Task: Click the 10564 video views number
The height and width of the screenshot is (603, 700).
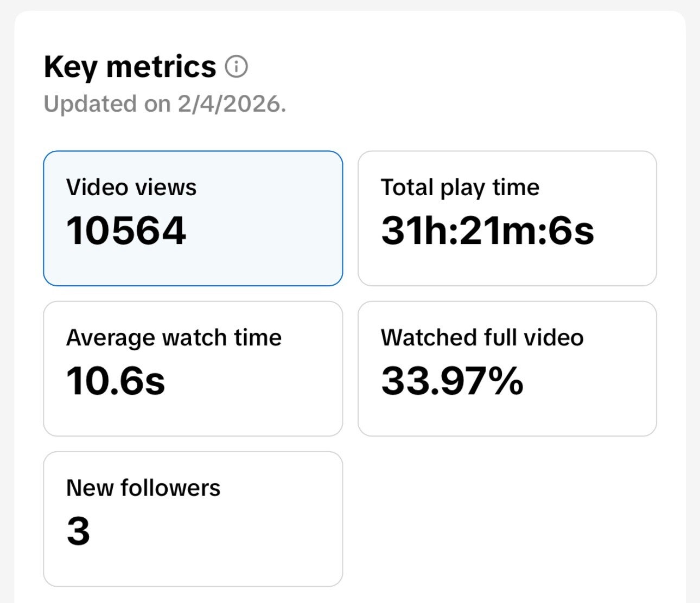Action: (126, 230)
